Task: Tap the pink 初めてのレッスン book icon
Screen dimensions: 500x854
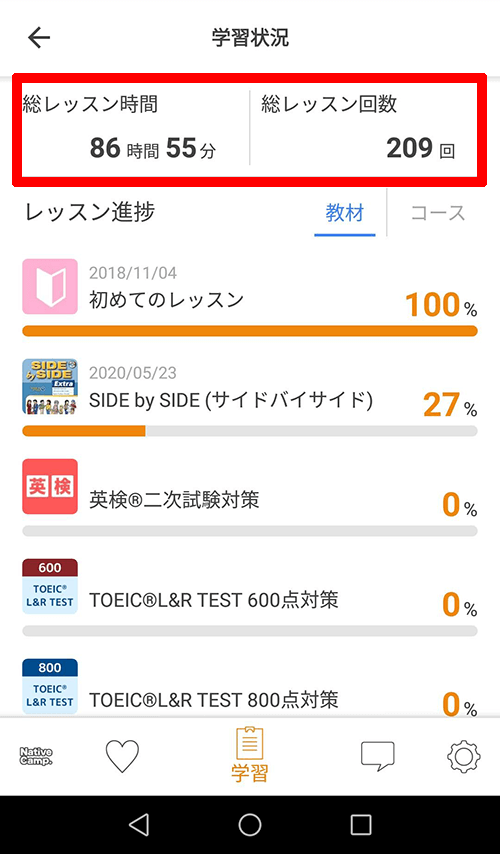Action: tap(50, 286)
